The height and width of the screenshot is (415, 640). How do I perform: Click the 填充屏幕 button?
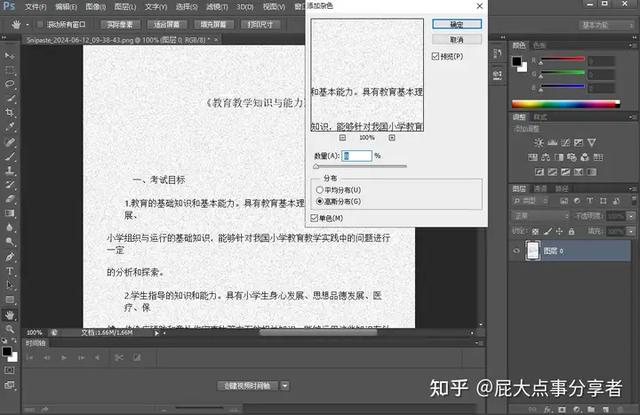(213, 24)
